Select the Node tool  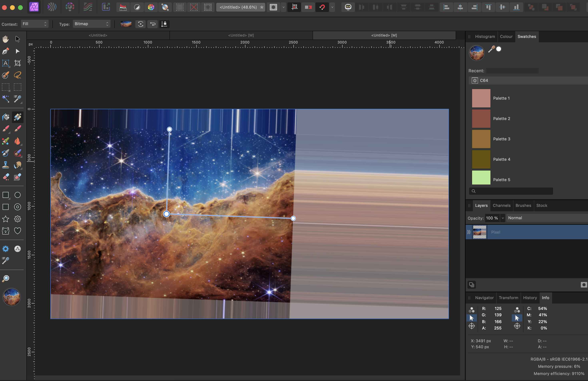click(x=18, y=51)
